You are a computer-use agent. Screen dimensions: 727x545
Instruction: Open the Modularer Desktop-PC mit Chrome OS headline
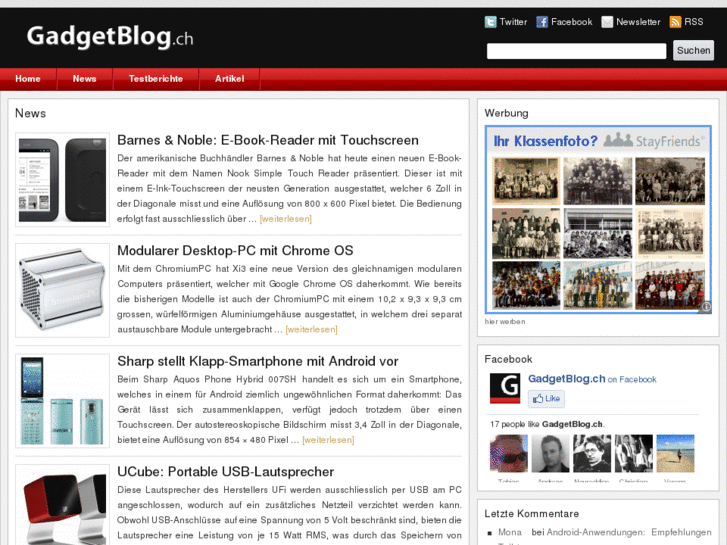point(235,250)
